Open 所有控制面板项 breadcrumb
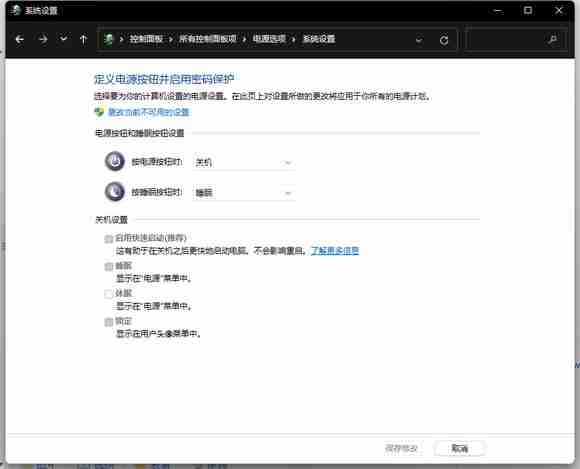The width and height of the screenshot is (580, 469). click(208, 39)
